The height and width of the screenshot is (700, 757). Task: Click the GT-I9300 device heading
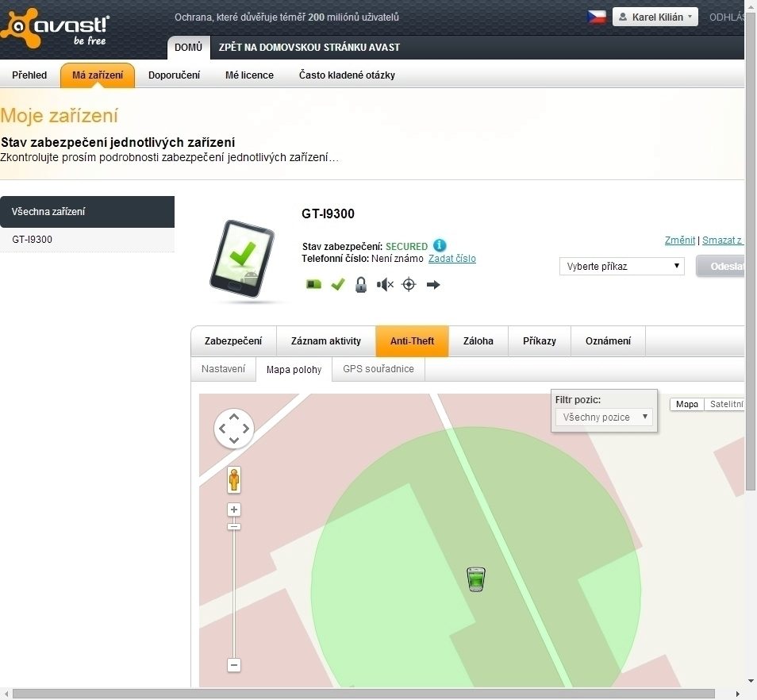(328, 213)
